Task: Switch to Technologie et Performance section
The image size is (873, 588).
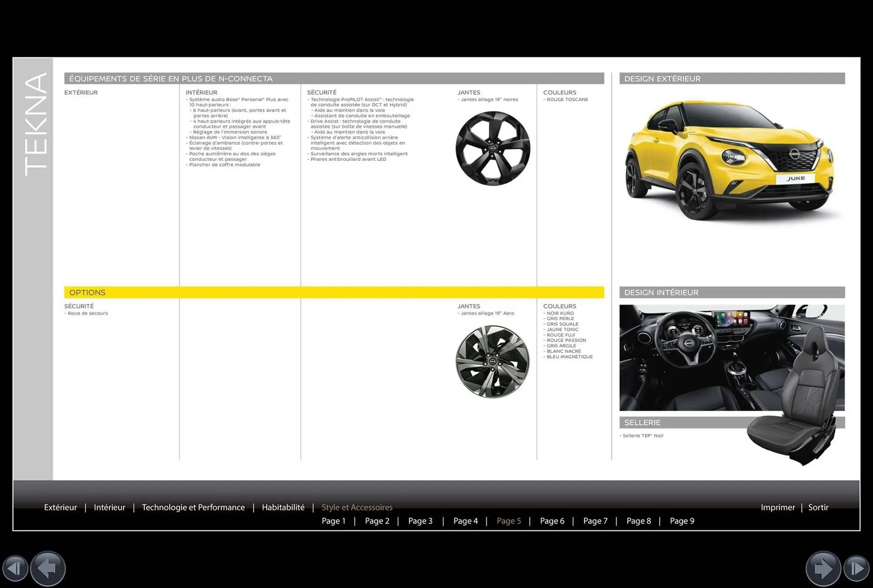Action: click(x=193, y=507)
